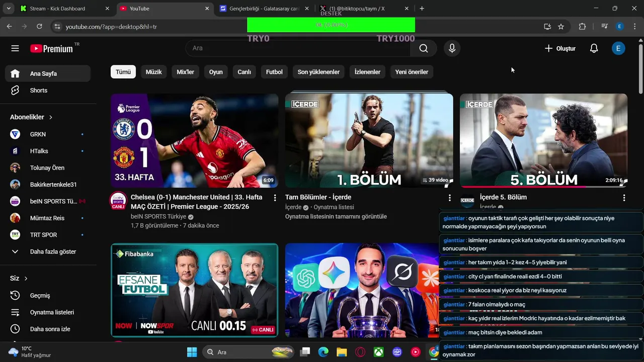644x362 pixels.
Task: Select Yeni öneriler filter chip
Action: (x=412, y=72)
